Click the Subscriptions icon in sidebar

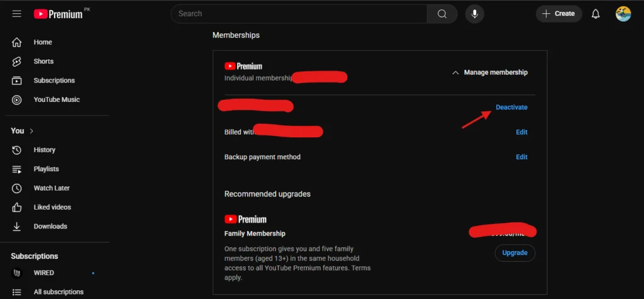16,81
